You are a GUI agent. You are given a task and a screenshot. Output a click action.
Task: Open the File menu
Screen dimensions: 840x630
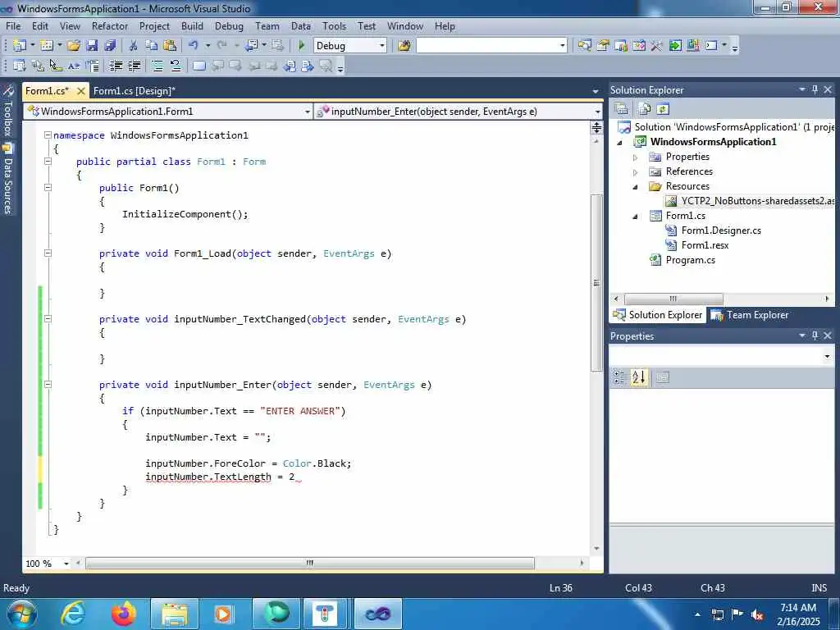click(13, 25)
